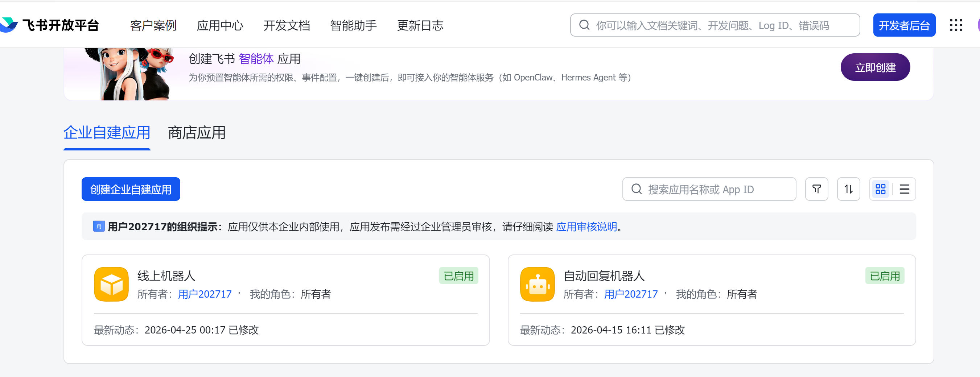Click the banner avatar characters image

pos(129,74)
